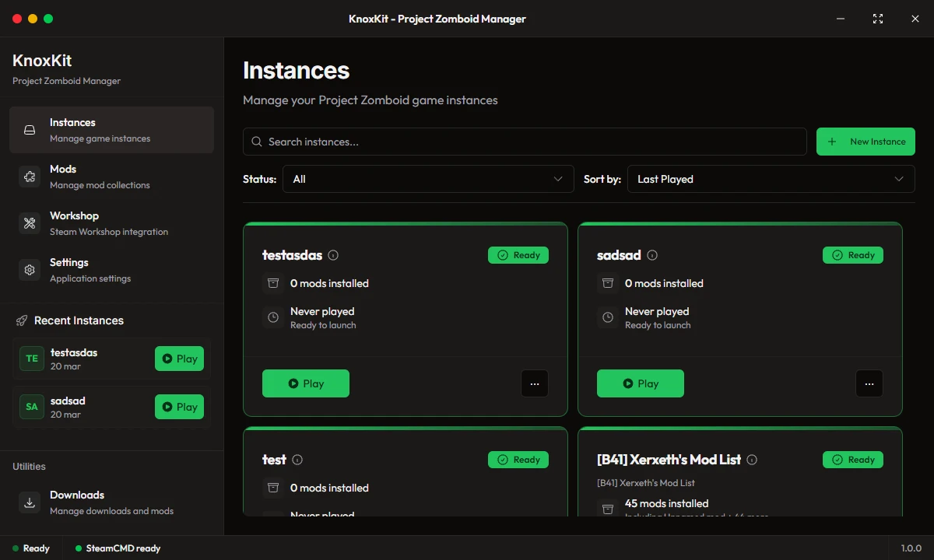Image resolution: width=934 pixels, height=560 pixels.
Task: Click info icon beside Xerxeth's Mod List
Action: [x=752, y=460]
